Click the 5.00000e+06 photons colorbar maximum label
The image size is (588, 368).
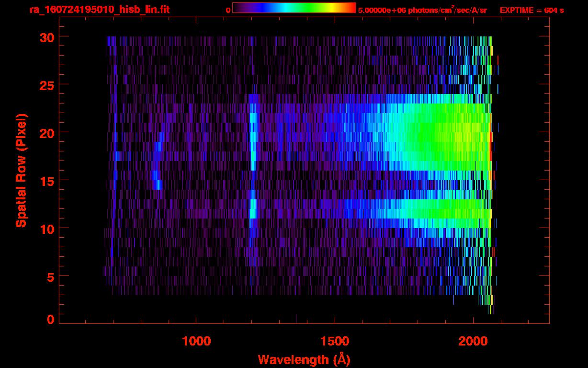422,10
